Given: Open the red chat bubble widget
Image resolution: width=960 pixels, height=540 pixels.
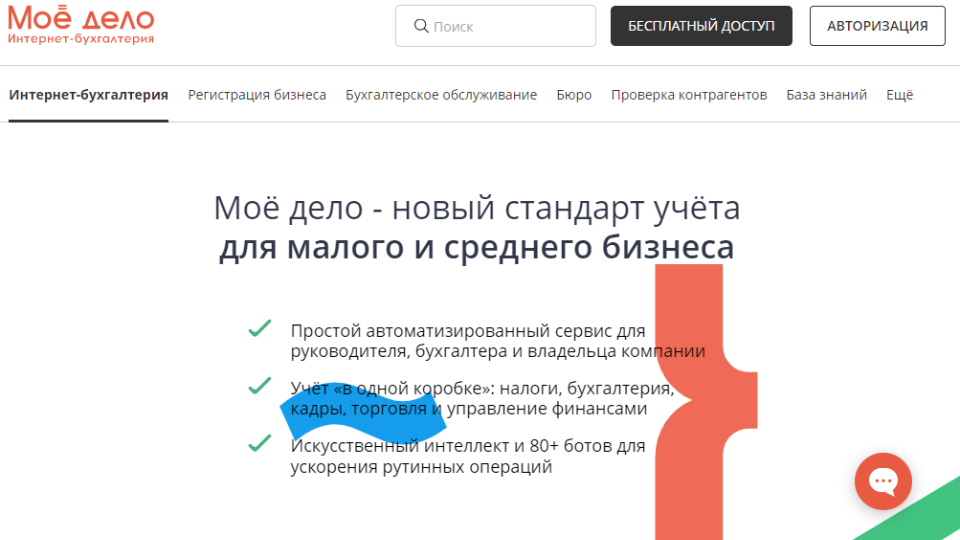Looking at the screenshot, I should (883, 481).
